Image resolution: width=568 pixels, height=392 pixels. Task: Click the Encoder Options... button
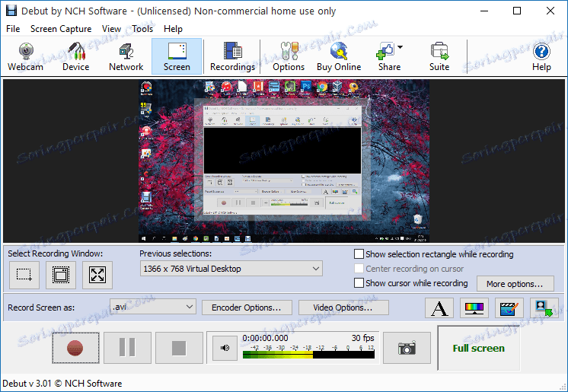tap(247, 308)
